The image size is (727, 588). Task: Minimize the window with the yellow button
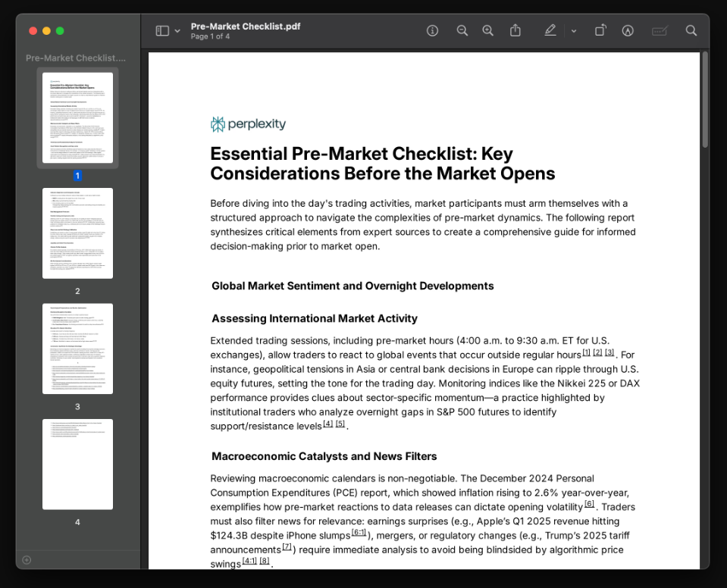[x=46, y=30]
